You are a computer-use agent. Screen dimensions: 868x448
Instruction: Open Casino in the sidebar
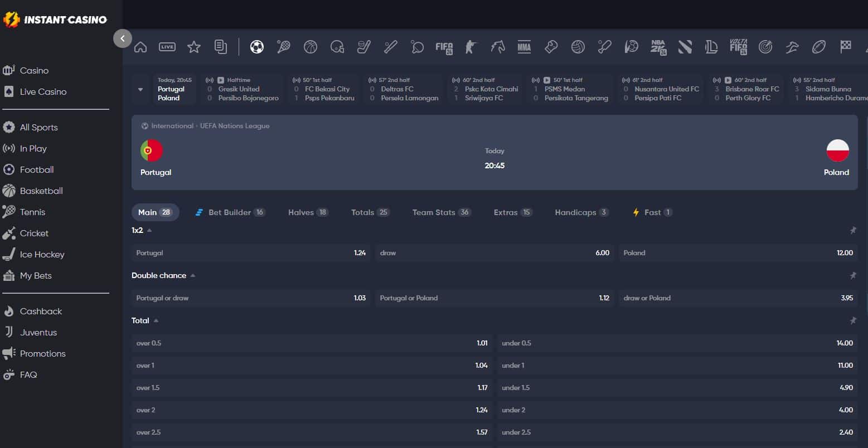coord(34,71)
